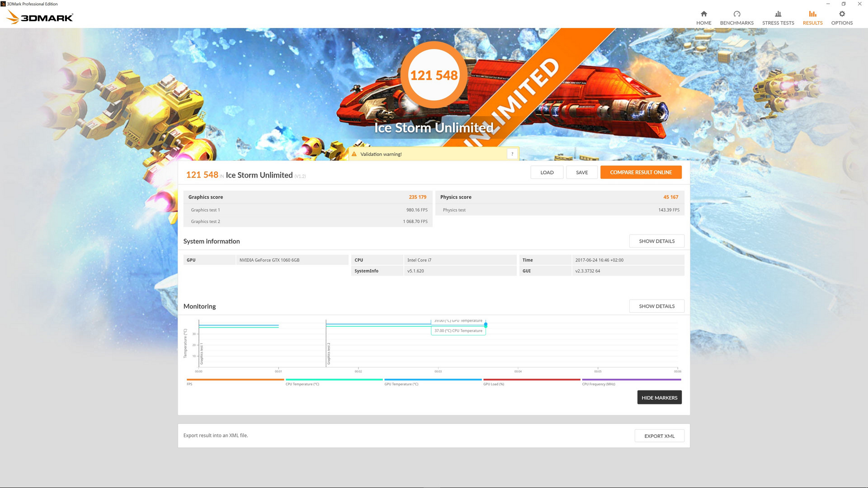The width and height of the screenshot is (868, 488).
Task: Show details for Monitoring section
Action: coord(656,306)
